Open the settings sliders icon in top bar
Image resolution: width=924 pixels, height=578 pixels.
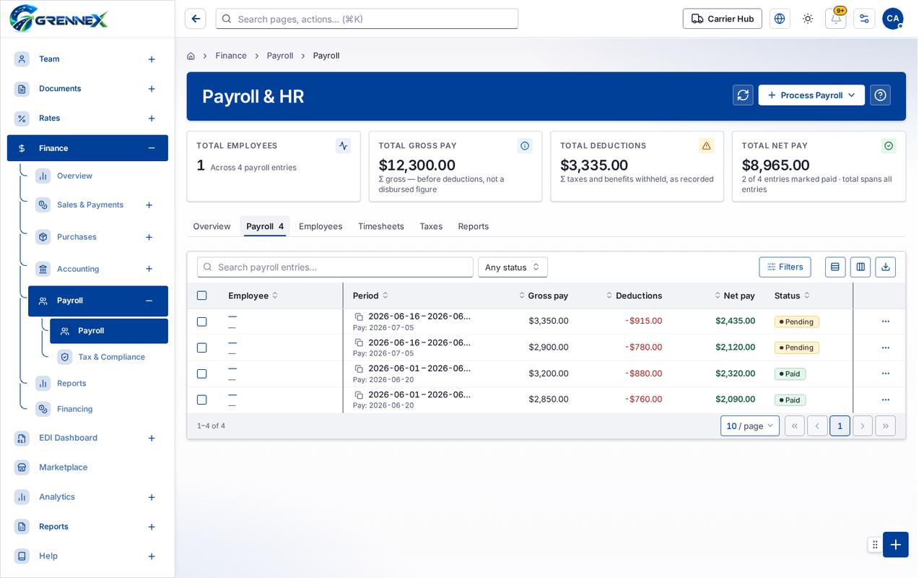[x=864, y=19]
